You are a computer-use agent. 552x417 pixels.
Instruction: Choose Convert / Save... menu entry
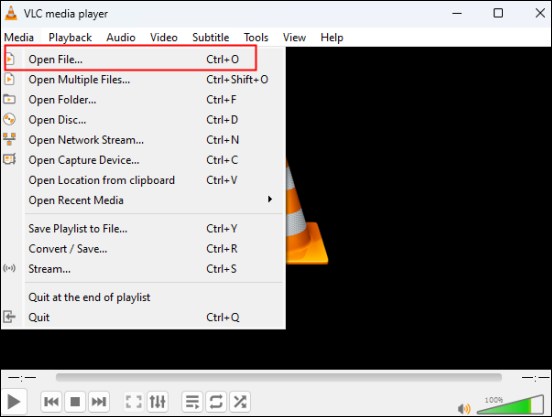(x=143, y=248)
